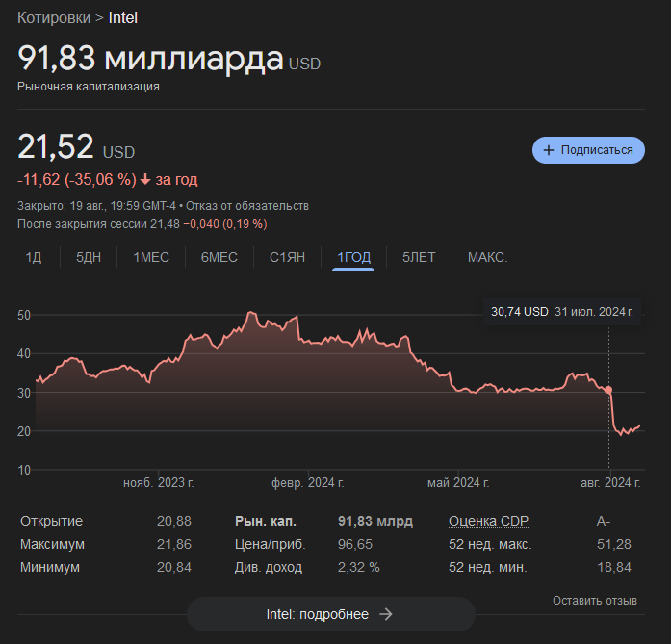Click the Див. доход value 2,32 %
Image resolution: width=671 pixels, height=644 pixels.
(x=359, y=567)
